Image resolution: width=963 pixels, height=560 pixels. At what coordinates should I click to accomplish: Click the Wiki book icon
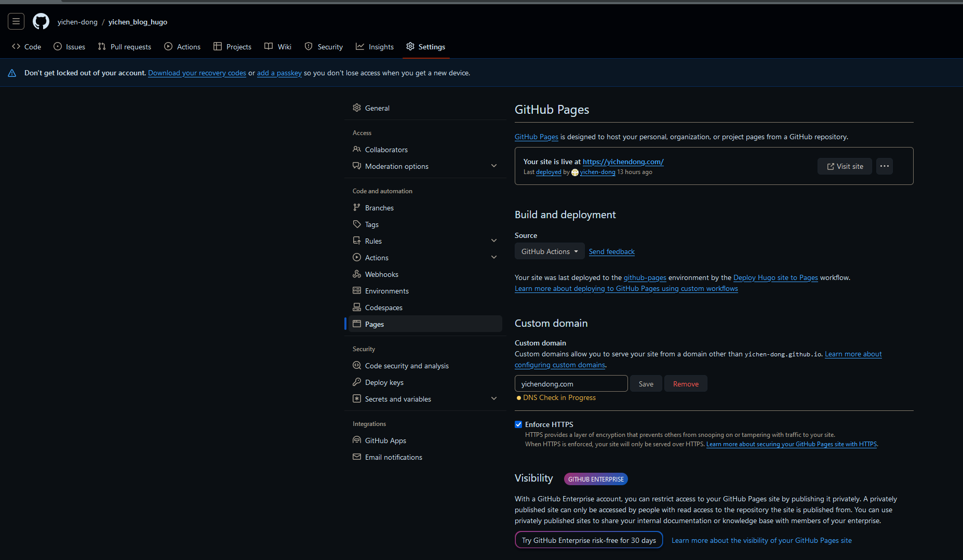[x=269, y=46]
